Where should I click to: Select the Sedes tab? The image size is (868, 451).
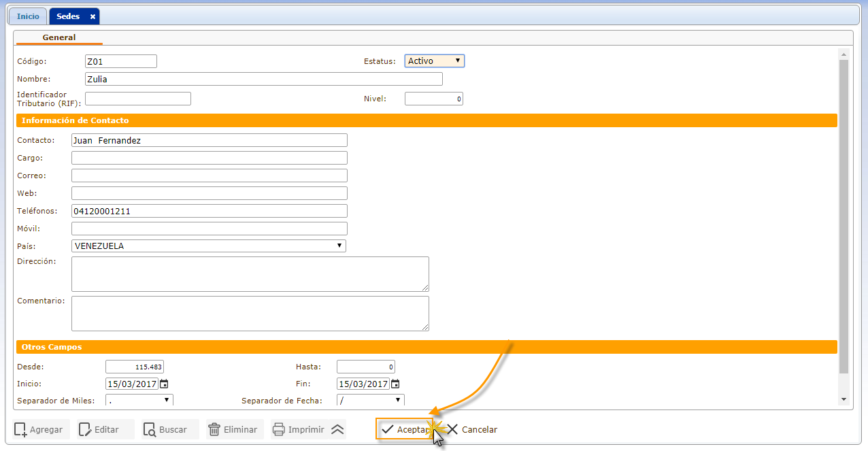point(68,16)
